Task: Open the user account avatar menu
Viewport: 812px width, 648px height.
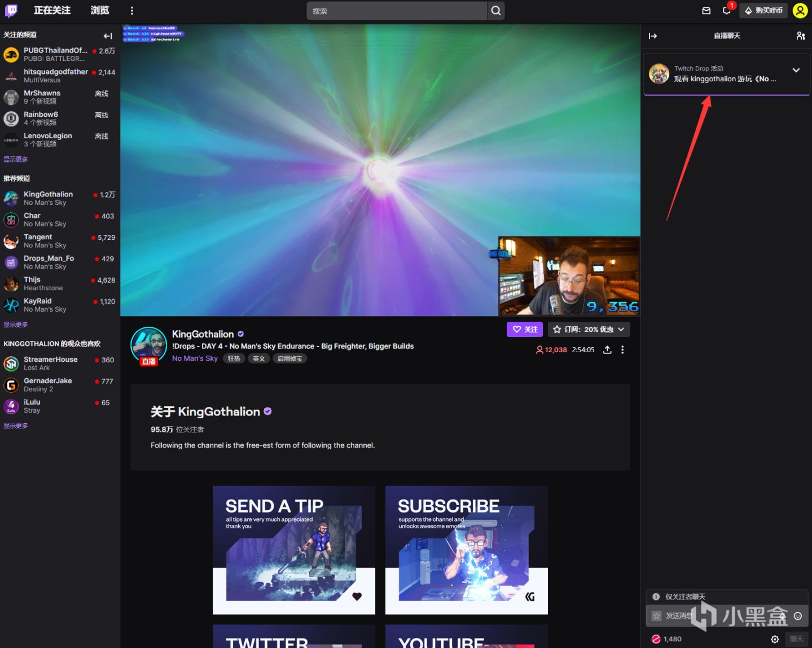Action: [800, 11]
